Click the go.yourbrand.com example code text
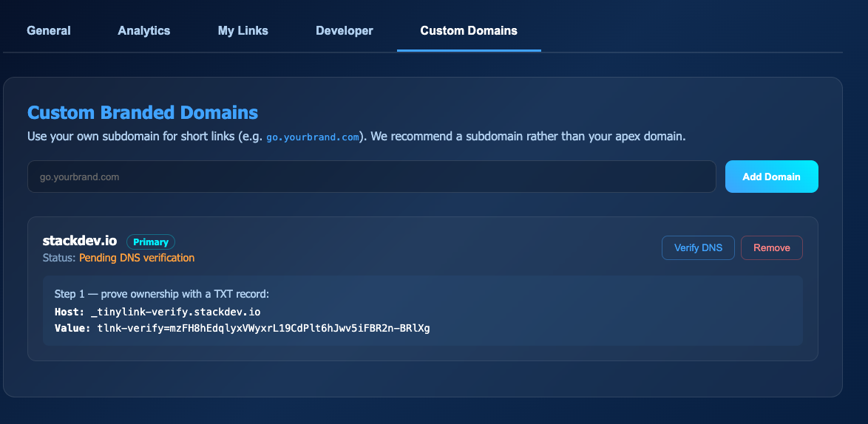The width and height of the screenshot is (868, 424). click(x=313, y=137)
